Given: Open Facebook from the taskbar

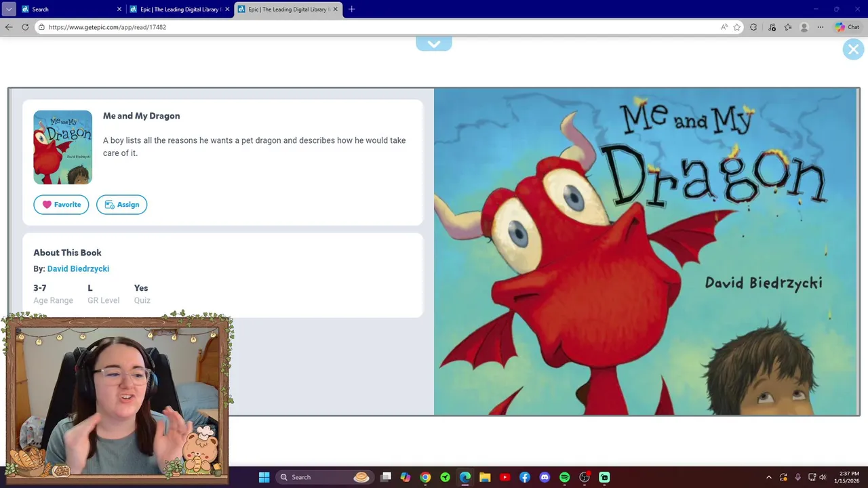Looking at the screenshot, I should tap(525, 477).
